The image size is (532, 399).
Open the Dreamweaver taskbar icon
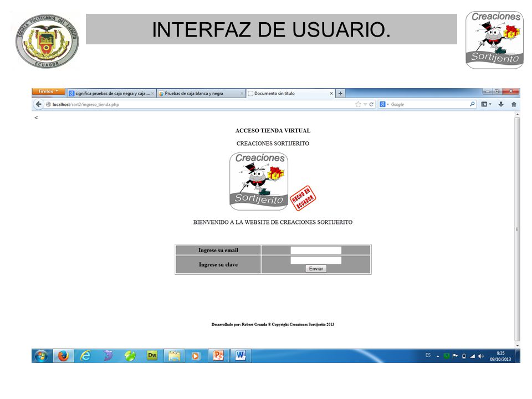pyautogui.click(x=152, y=356)
